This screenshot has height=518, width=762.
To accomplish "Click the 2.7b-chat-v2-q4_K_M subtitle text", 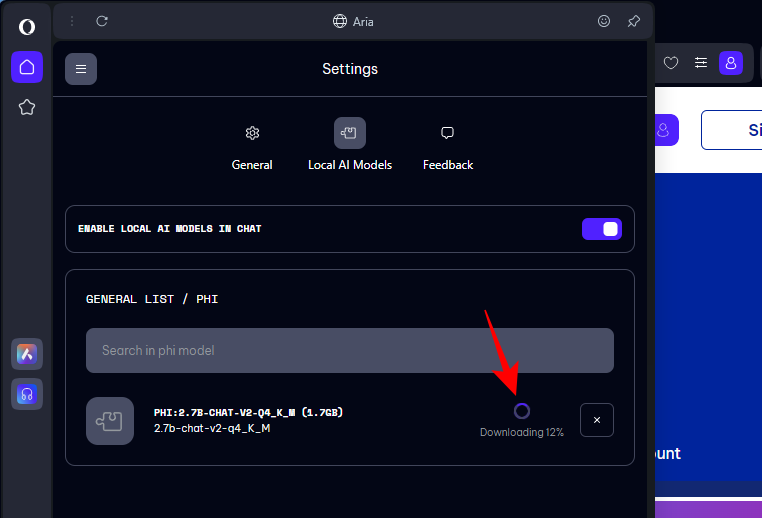I will pos(212,428).
